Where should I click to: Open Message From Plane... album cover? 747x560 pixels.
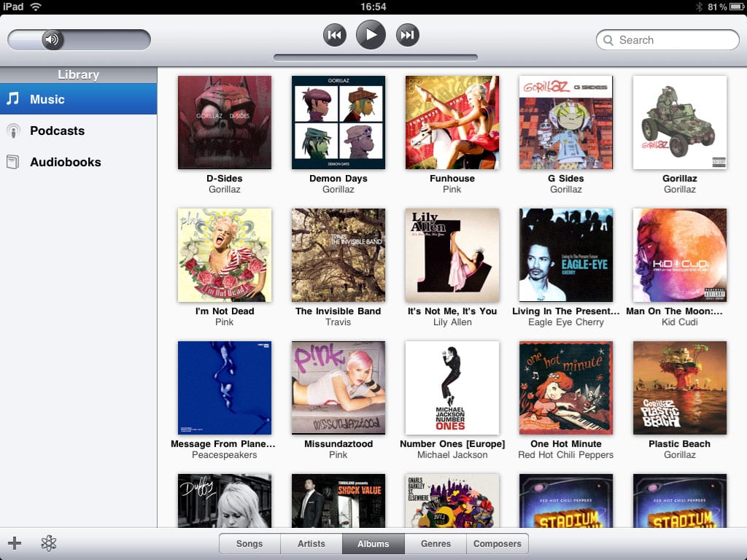click(x=225, y=388)
